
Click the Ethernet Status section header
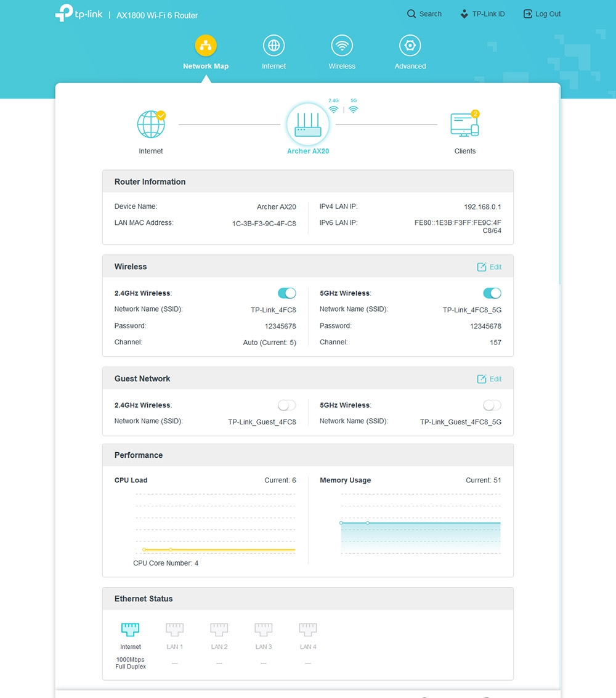(x=308, y=599)
